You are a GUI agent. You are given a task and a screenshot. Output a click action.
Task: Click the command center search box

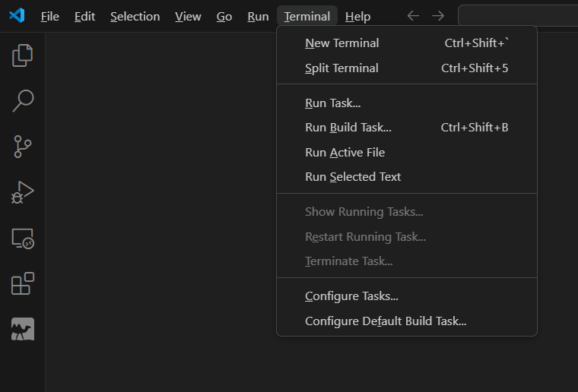[518, 16]
